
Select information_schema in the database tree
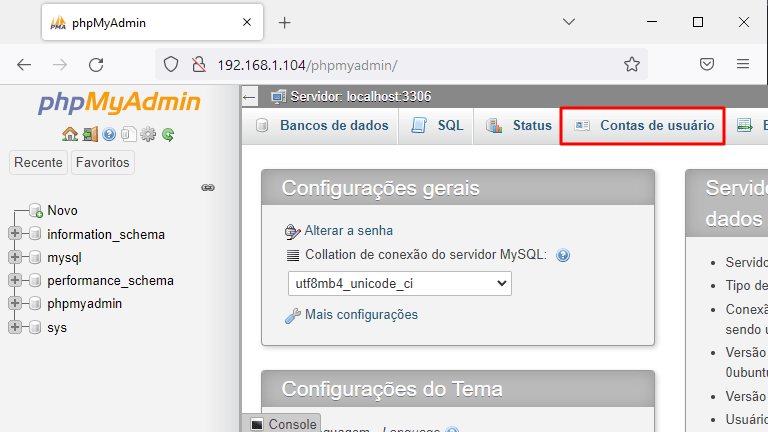[x=106, y=234]
